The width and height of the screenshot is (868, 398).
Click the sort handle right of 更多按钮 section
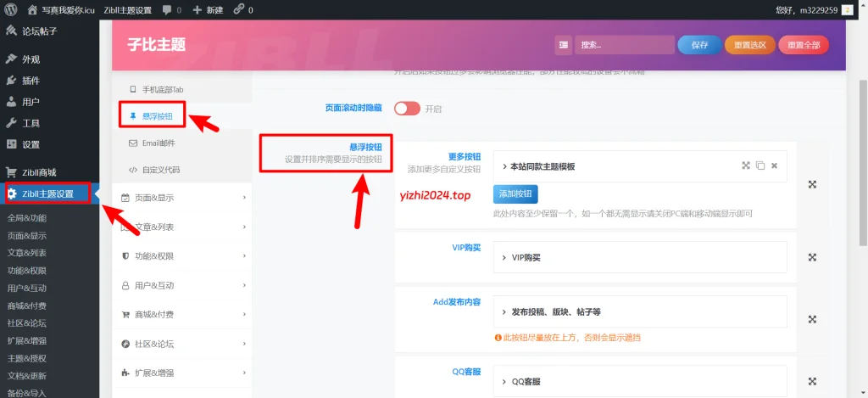(812, 185)
